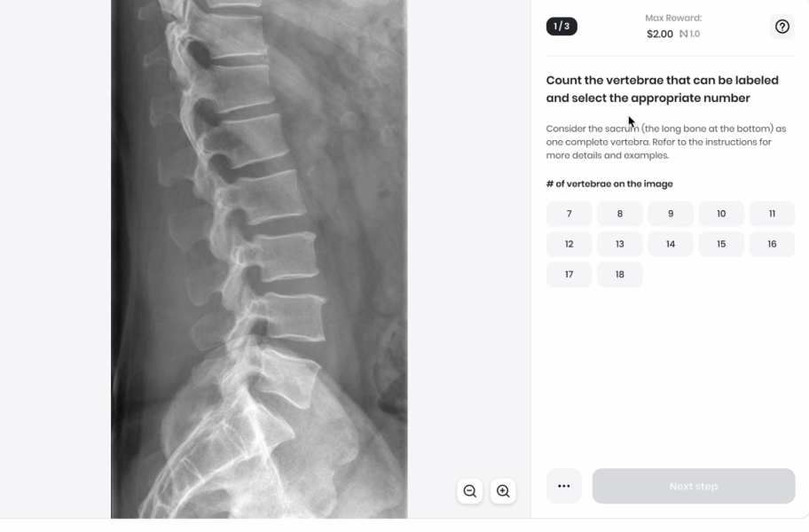Pick the number 17 option
The height and width of the screenshot is (532, 809).
[x=569, y=275]
